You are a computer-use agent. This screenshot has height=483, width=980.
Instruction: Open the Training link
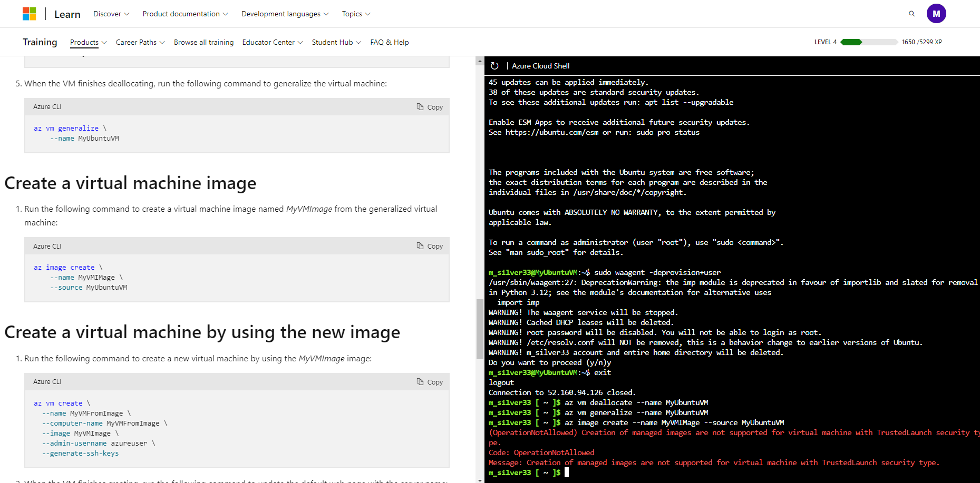point(40,42)
